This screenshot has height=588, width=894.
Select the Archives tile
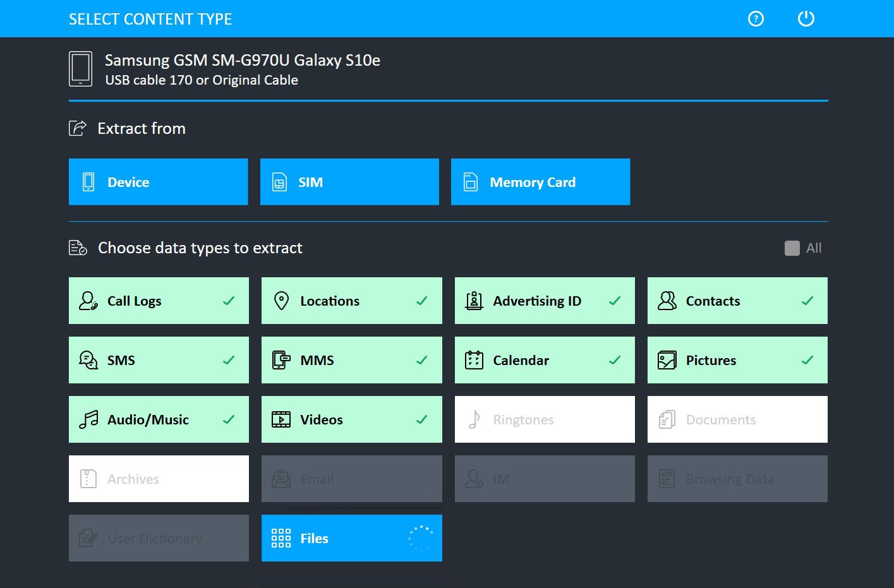coord(158,479)
